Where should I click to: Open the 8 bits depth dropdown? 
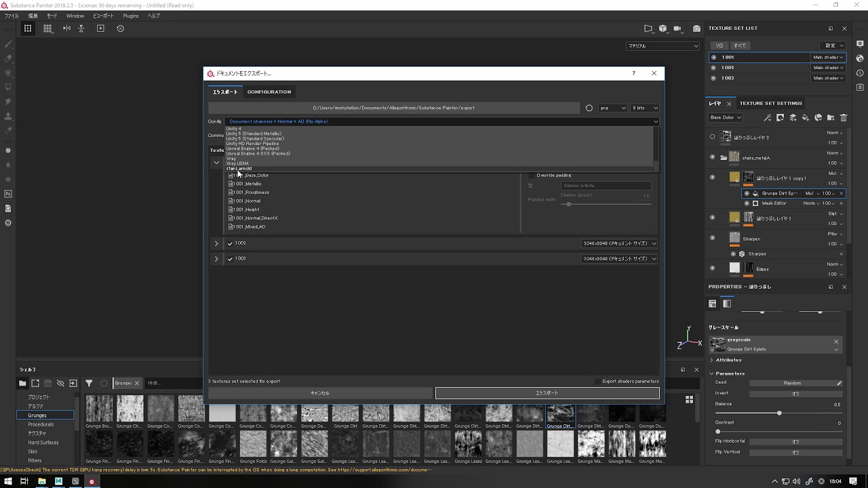(645, 108)
